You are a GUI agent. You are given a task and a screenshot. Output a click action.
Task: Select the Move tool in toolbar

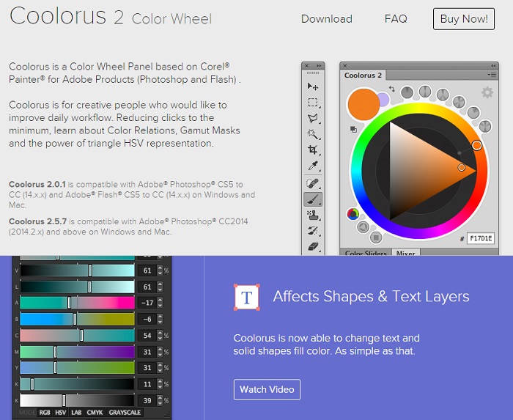pyautogui.click(x=313, y=86)
